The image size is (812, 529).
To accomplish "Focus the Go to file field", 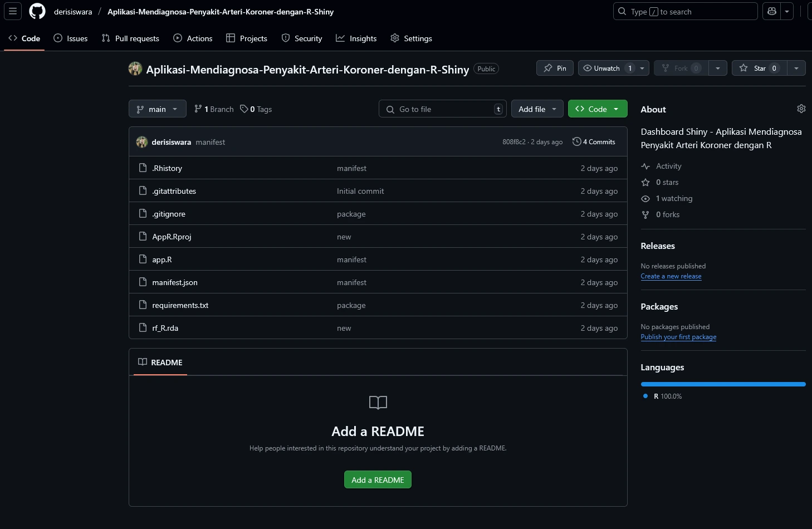I will 443,109.
